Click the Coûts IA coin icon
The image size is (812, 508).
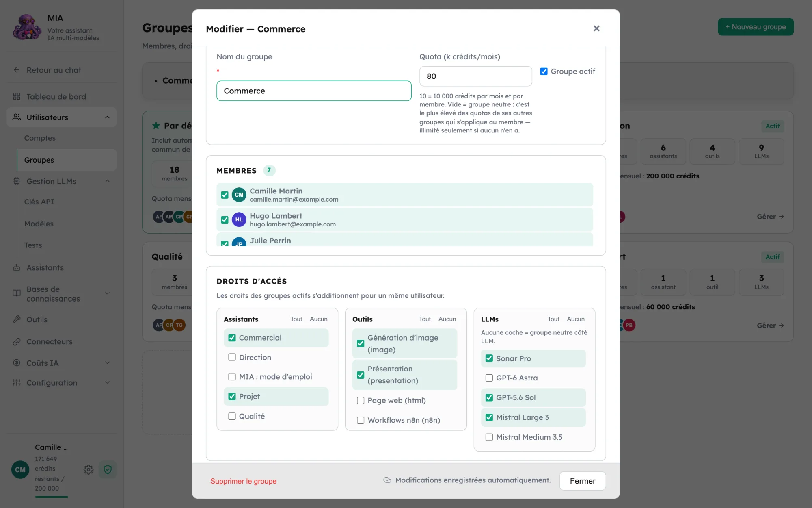[x=17, y=363]
